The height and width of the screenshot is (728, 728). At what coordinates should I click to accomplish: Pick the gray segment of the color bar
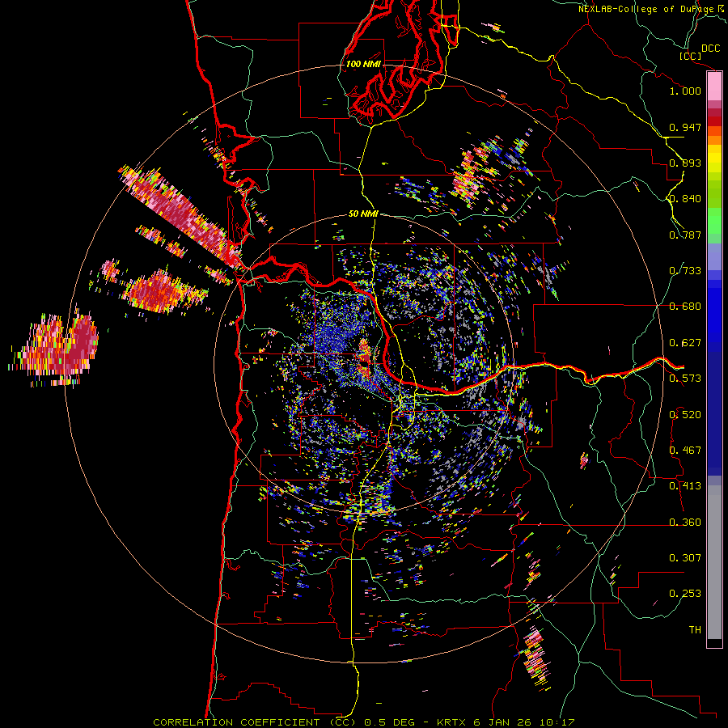pyautogui.click(x=714, y=562)
